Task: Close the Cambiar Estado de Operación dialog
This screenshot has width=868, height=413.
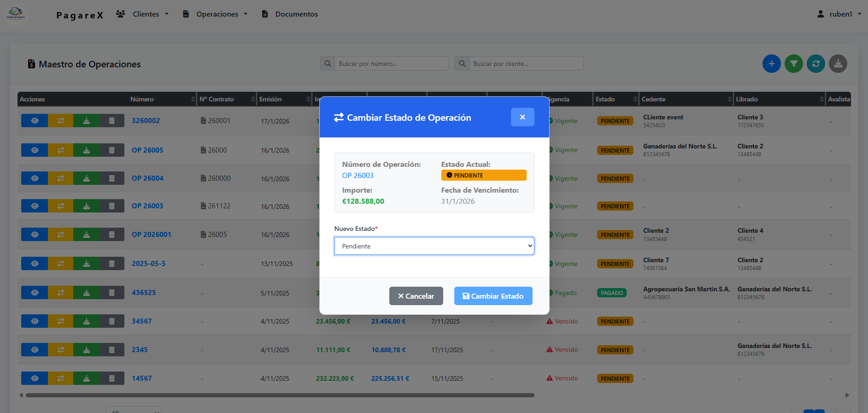Action: point(522,117)
